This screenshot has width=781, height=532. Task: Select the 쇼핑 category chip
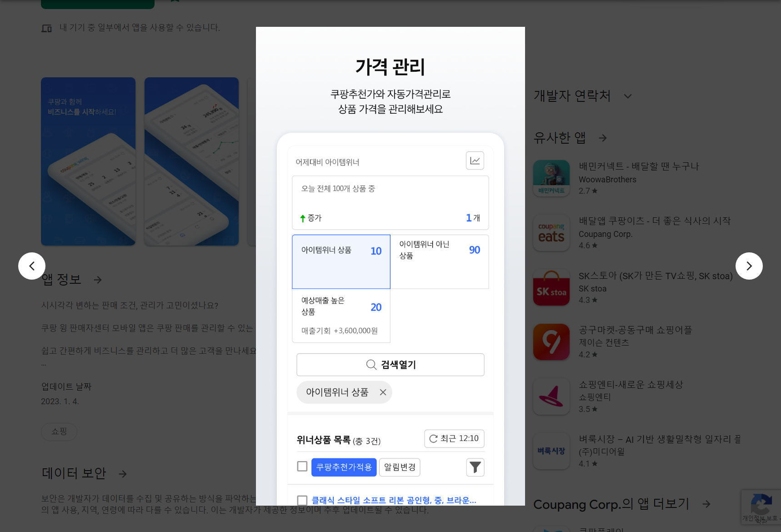tap(59, 432)
